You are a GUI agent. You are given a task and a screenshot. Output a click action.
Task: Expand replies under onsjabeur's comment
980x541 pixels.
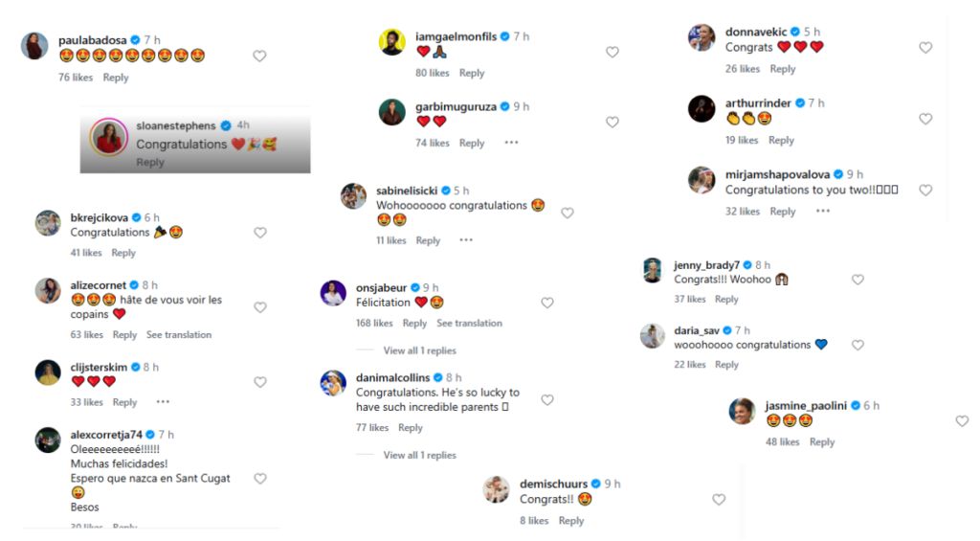tap(419, 350)
